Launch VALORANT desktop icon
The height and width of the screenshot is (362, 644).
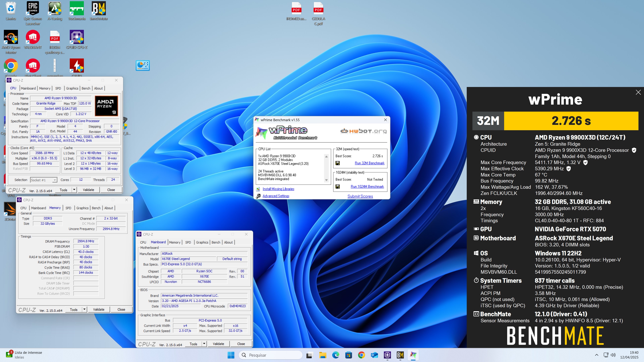point(33,40)
